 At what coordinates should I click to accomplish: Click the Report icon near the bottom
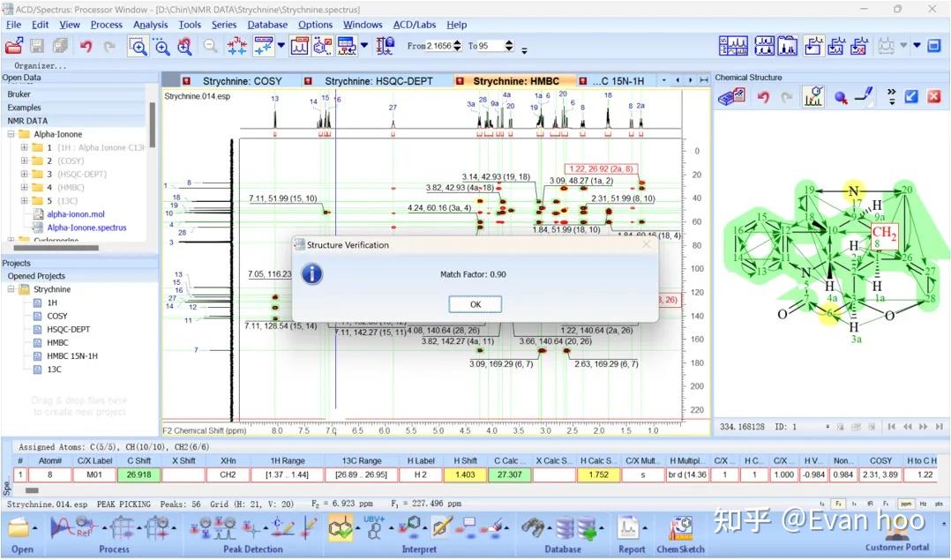pyautogui.click(x=629, y=527)
